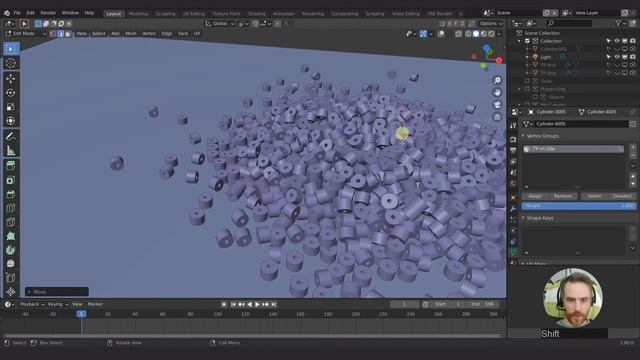Screen dimensions: 640x360
Task: Open the Edit Mode dropdown
Action: pyautogui.click(x=25, y=34)
